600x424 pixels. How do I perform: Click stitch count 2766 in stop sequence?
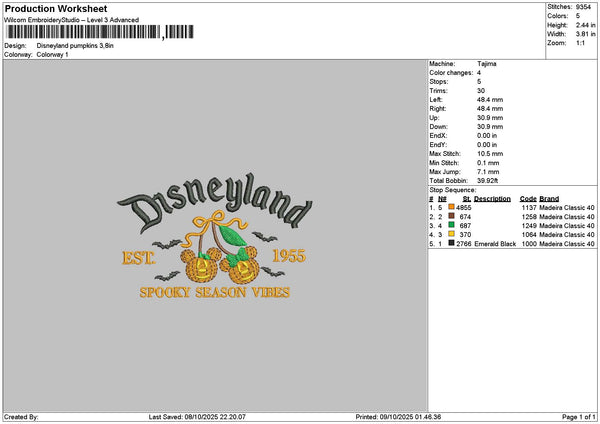click(x=464, y=244)
